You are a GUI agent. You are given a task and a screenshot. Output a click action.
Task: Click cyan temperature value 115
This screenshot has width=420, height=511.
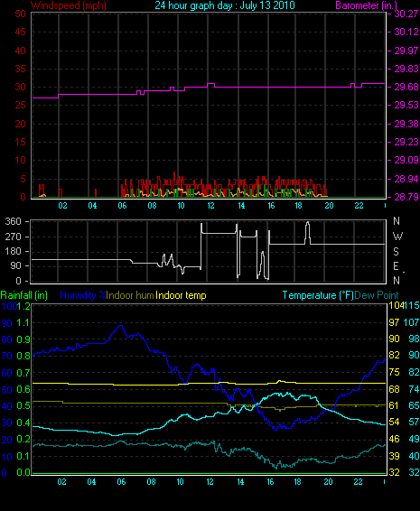pos(412,305)
